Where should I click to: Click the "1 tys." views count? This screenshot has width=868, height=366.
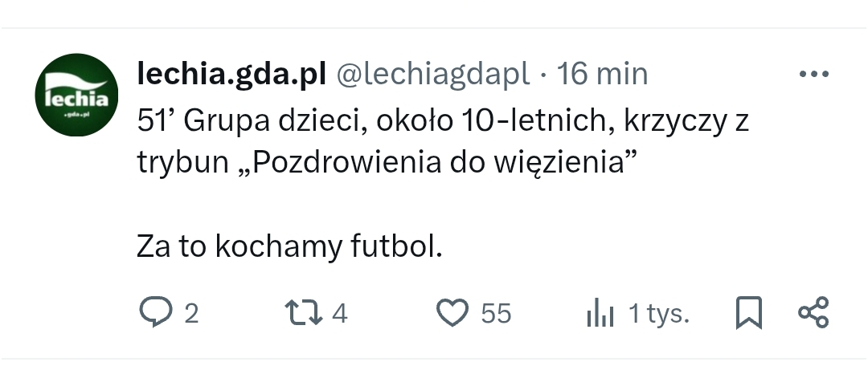pyautogui.click(x=658, y=313)
